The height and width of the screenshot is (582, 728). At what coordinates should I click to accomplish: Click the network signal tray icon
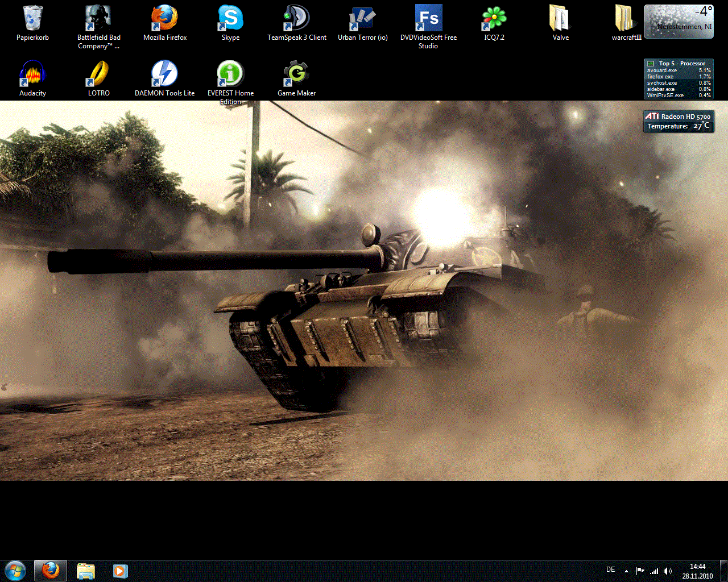tap(655, 571)
